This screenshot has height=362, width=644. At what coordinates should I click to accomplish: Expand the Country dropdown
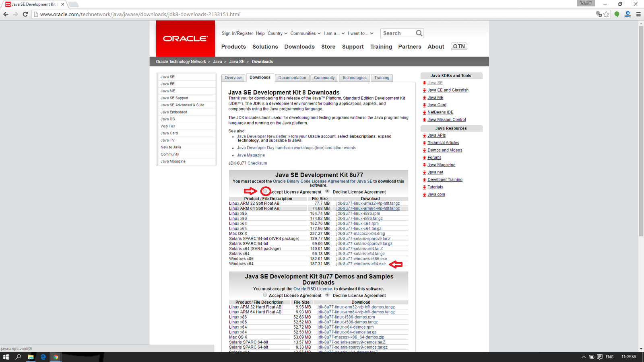coord(277,33)
